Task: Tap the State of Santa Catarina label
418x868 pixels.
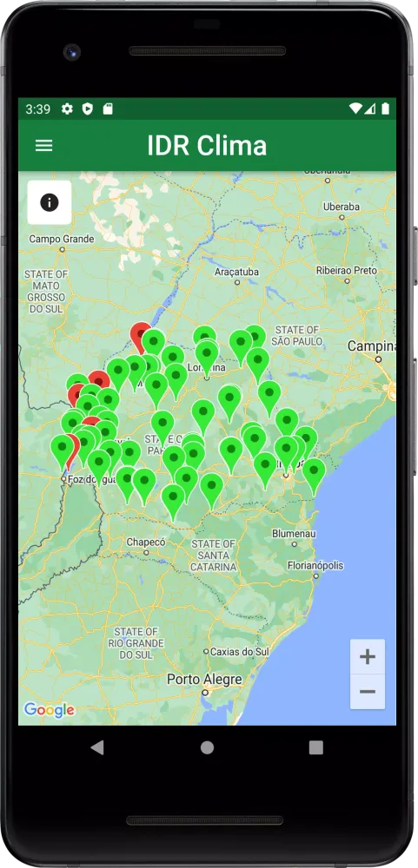Action: (214, 556)
